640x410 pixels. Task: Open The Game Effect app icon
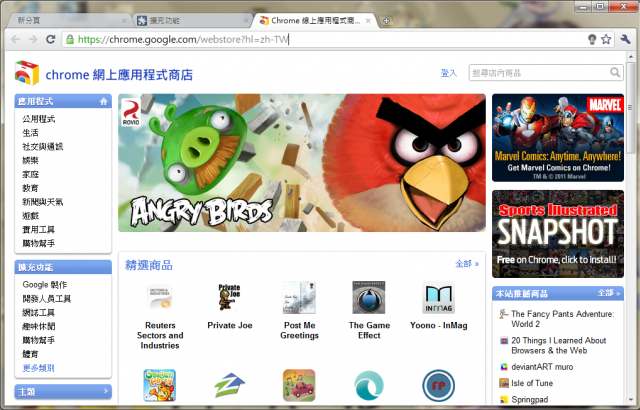pyautogui.click(x=369, y=297)
